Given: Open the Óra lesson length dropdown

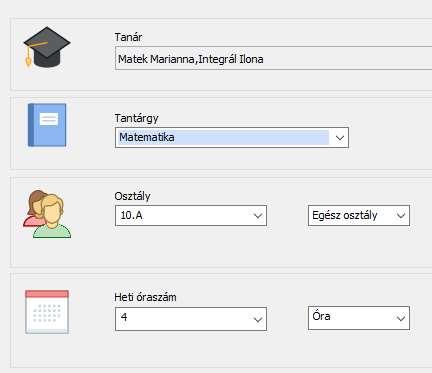Looking at the screenshot, I should coord(359,318).
